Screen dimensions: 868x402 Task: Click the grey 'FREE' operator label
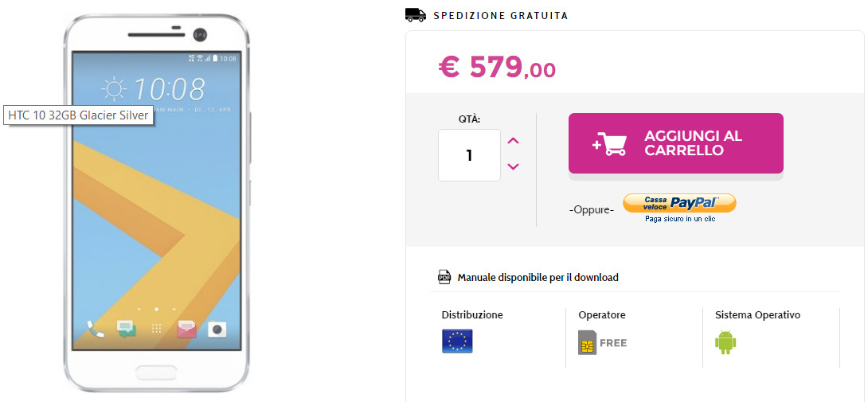click(613, 343)
